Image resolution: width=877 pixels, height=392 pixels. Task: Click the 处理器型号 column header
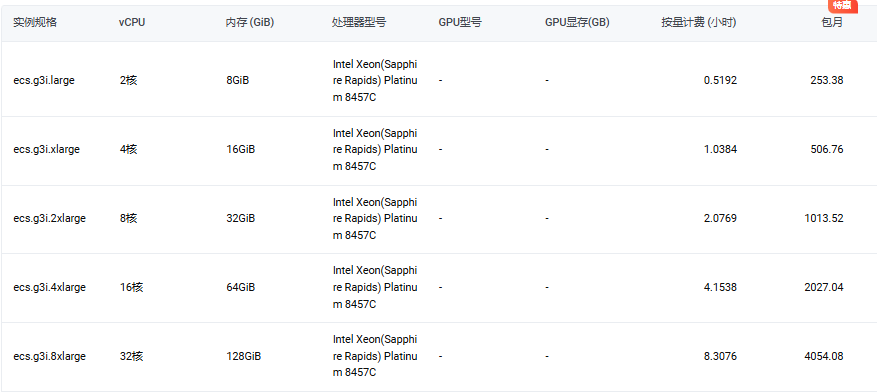tap(359, 23)
